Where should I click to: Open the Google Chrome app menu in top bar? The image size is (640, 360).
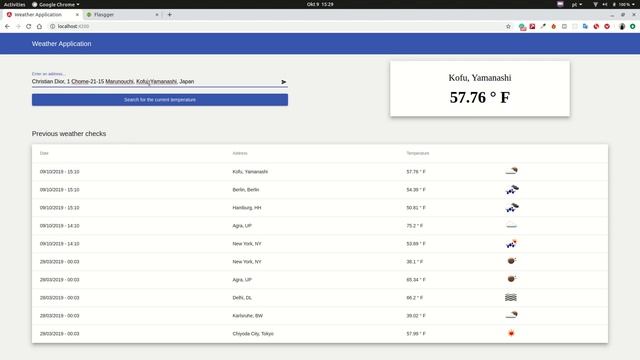tap(56, 4)
